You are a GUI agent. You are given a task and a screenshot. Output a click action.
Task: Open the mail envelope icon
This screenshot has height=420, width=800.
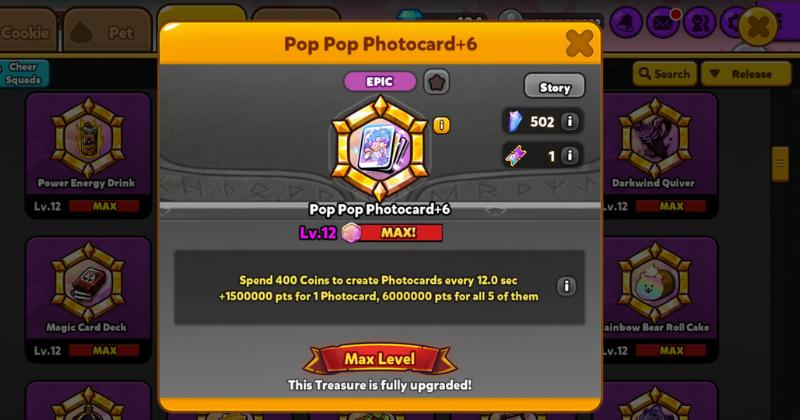[x=663, y=23]
